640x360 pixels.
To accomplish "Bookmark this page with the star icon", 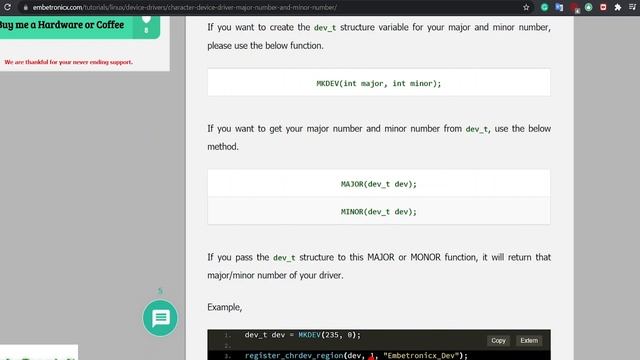I will click(526, 7).
